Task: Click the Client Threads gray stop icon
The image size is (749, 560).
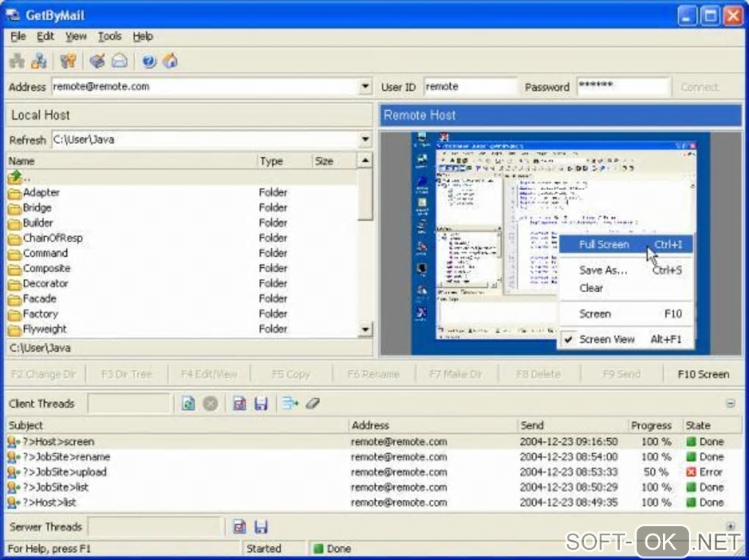Action: [x=210, y=404]
